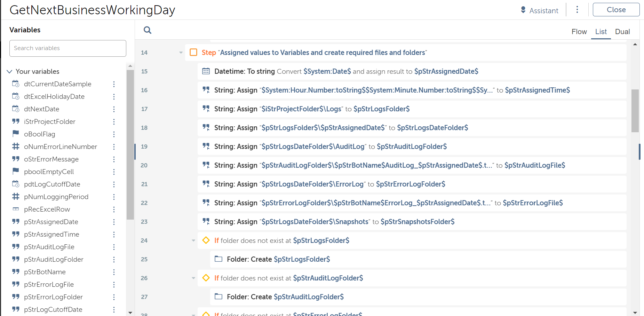The height and width of the screenshot is (316, 644).
Task: Select the pStrBotName variable in the list
Action: 45,272
